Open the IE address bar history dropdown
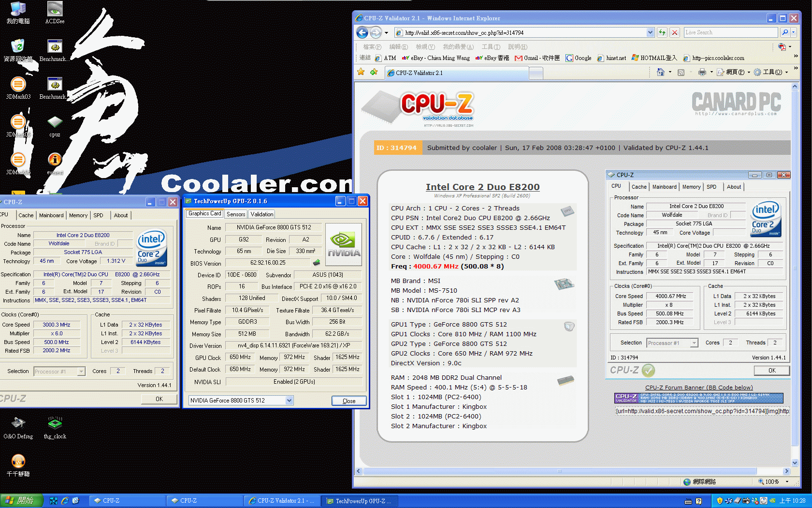812x508 pixels. coord(650,32)
